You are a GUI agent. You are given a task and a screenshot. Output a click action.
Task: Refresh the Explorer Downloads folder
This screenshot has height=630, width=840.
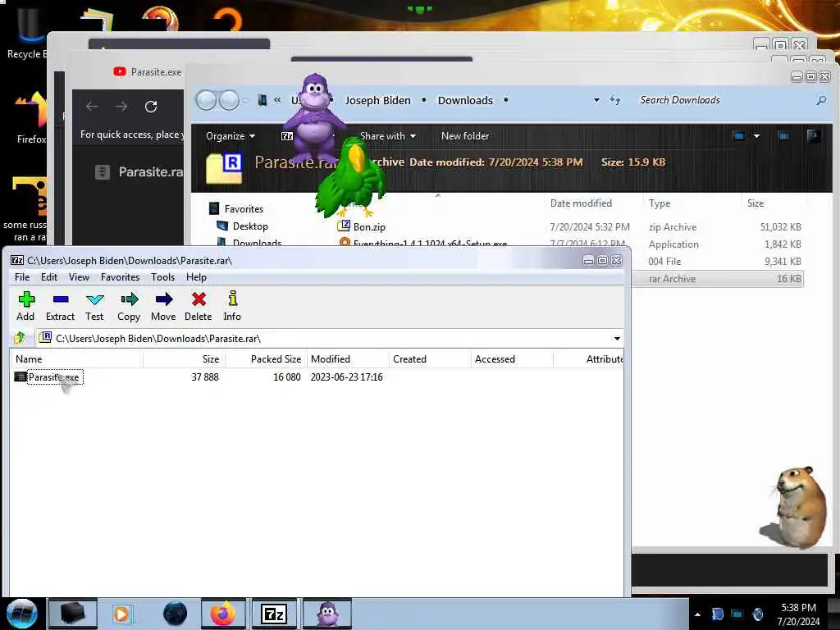pyautogui.click(x=615, y=100)
